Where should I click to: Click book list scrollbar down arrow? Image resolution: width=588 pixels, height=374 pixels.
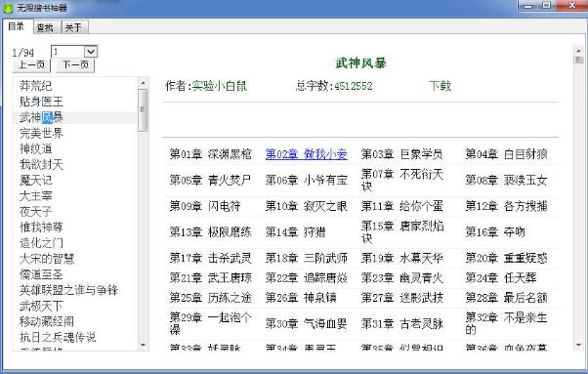point(143,345)
